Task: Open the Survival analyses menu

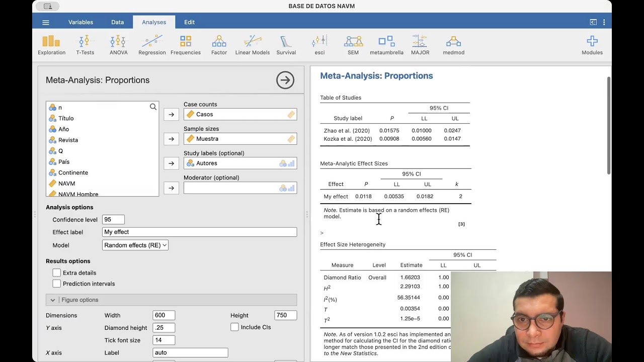Action: pyautogui.click(x=286, y=45)
